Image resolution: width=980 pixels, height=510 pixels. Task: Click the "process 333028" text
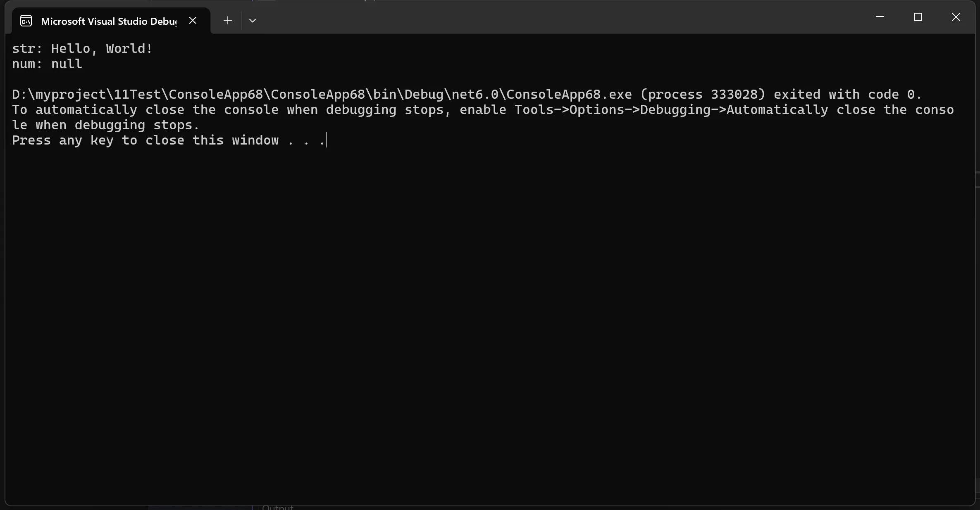coord(702,95)
